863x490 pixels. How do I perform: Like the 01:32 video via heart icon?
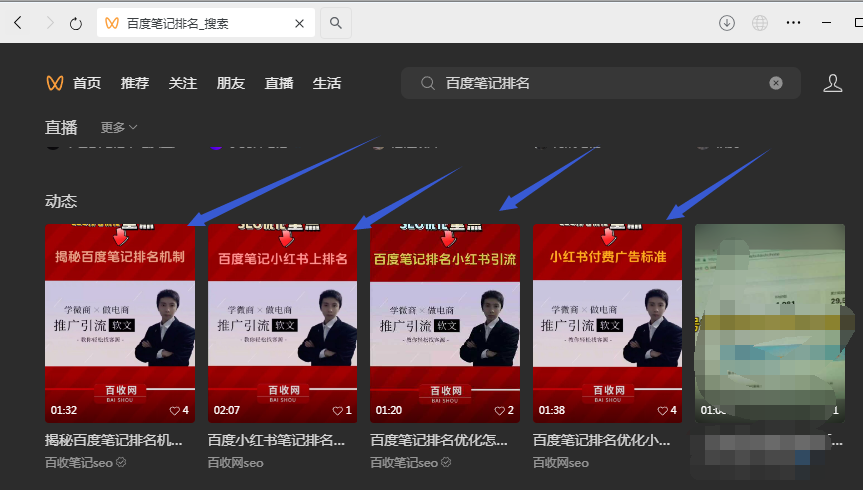point(174,411)
